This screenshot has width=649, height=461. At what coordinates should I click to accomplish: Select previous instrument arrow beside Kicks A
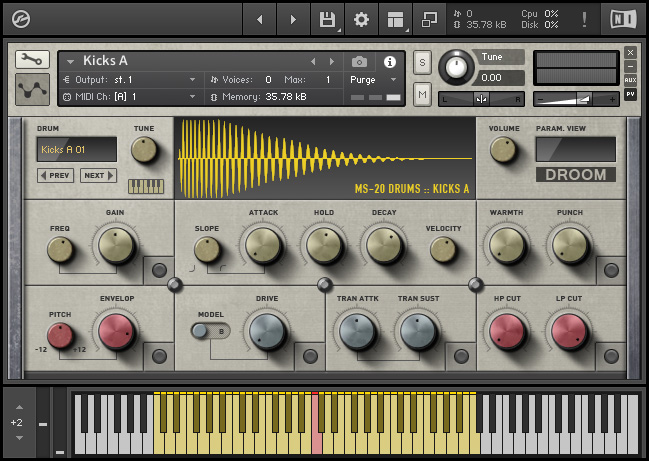click(313, 62)
